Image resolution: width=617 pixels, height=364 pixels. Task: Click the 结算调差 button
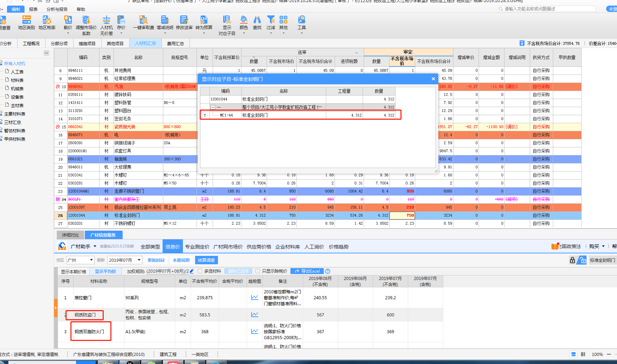click(206, 260)
